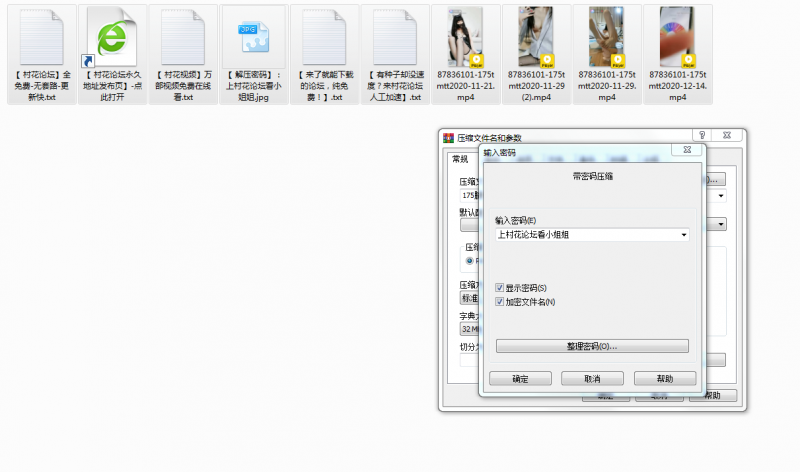Viewport: 800px width, 472px height.
Task: Close the 压缩文件名和参数 window
Action: [727, 135]
